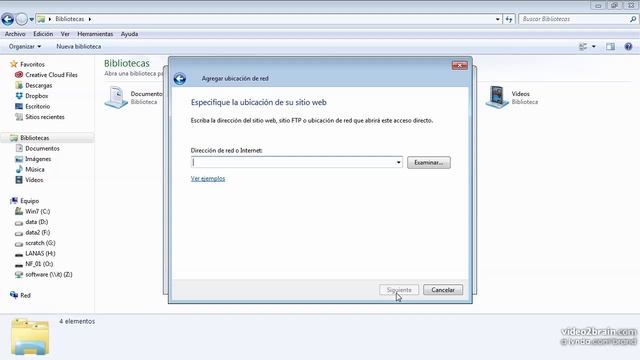
Task: Open the Organizar dropdown
Action: (x=25, y=47)
